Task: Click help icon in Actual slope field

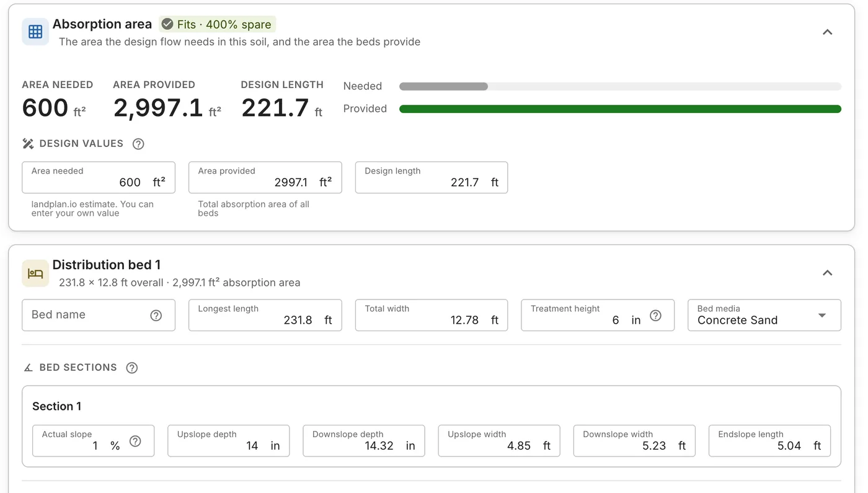Action: (135, 441)
